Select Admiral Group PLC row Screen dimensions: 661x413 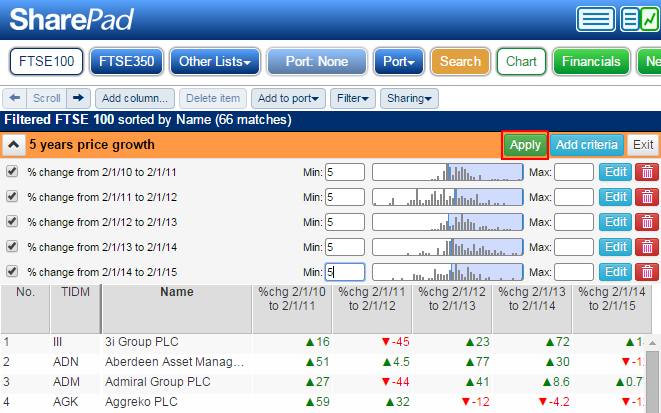[322, 382]
